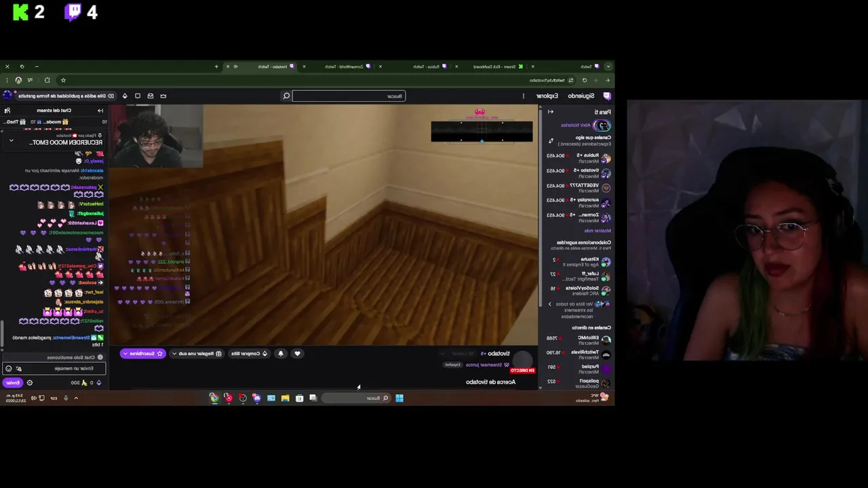The image size is (868, 488).
Task: Open the browser extensions puzzle icon
Action: 47,80
